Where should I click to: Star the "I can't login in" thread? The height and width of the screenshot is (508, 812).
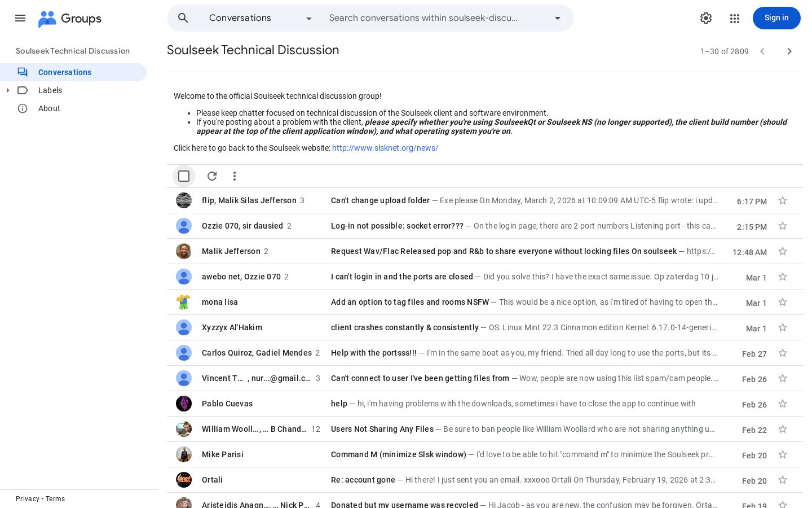783,277
